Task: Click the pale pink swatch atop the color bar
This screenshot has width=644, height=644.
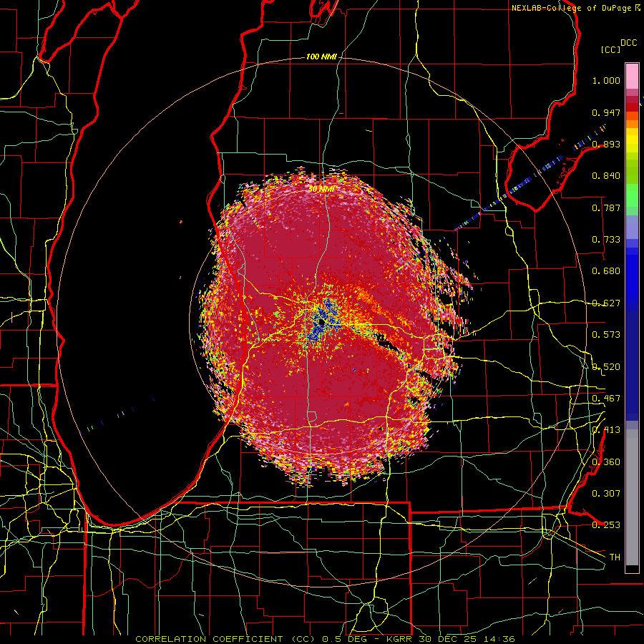Action: click(x=632, y=76)
